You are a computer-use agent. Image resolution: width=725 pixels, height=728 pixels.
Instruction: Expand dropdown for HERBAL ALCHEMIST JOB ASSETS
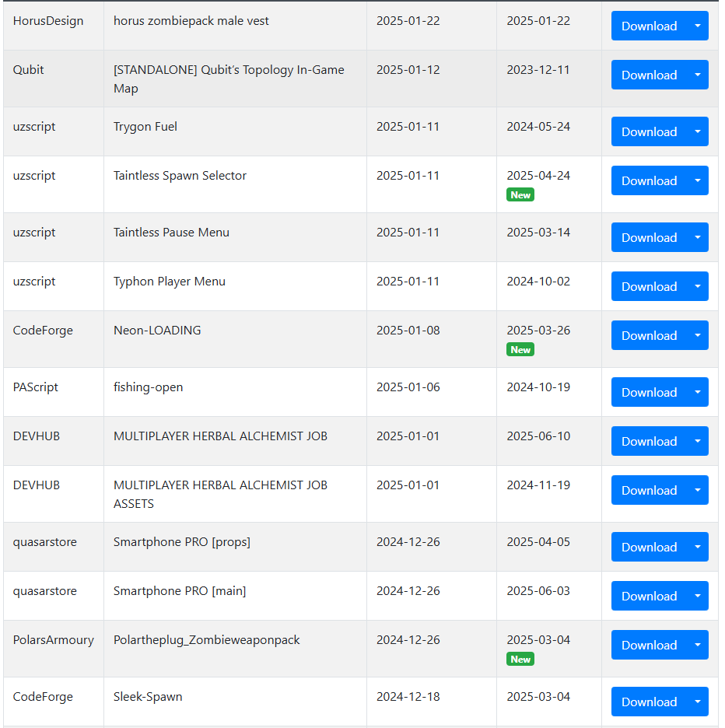698,490
